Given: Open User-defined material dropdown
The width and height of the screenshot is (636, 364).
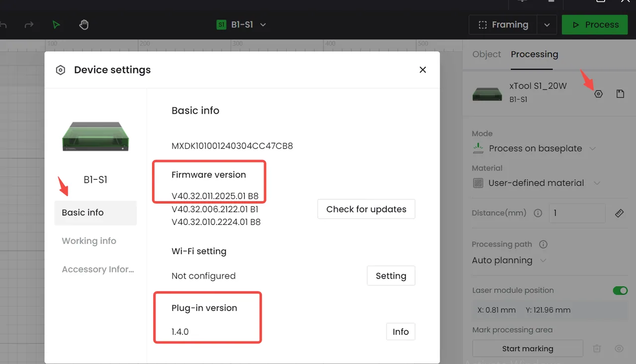Looking at the screenshot, I should click(x=597, y=183).
